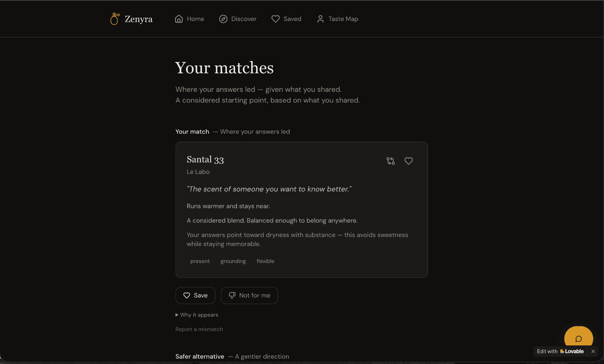Open Taste Map via the person icon

(x=320, y=19)
